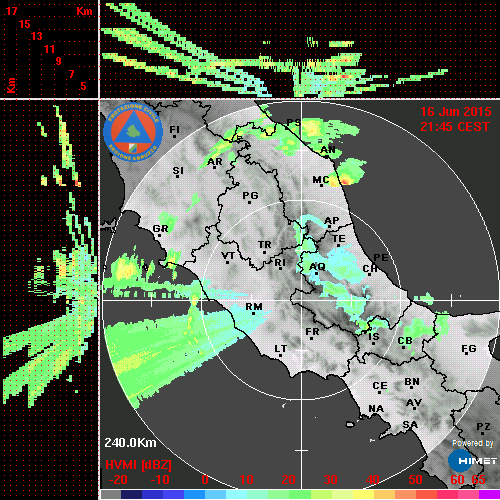Click the 21:45 CEST timestamp
The image size is (500, 500).
coord(455,127)
